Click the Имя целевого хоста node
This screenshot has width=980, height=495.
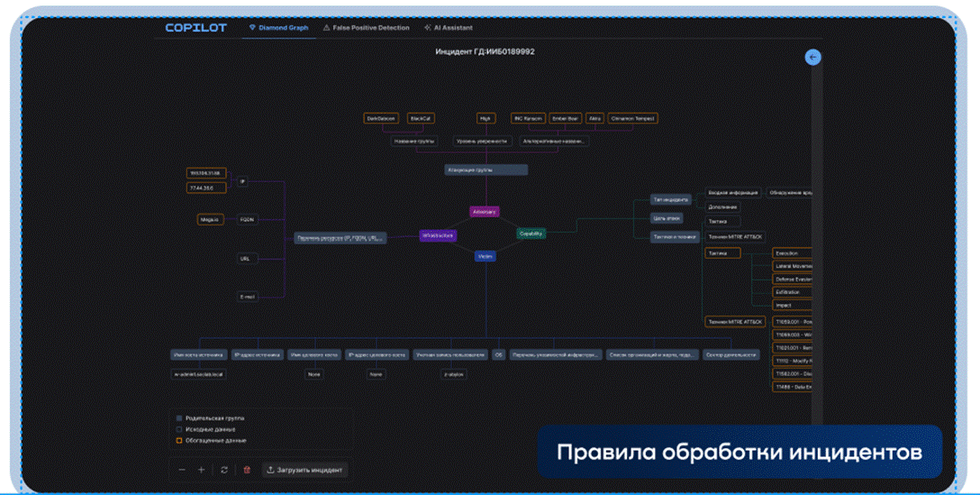pos(314,355)
